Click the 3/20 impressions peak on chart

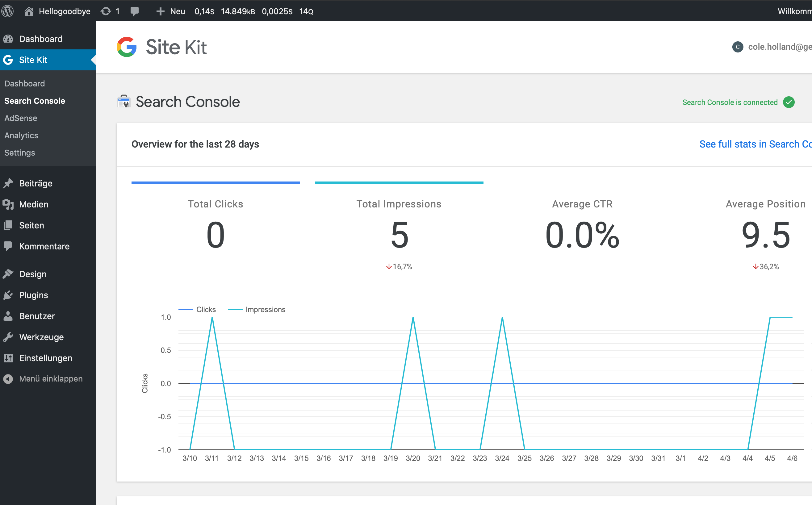tap(413, 317)
